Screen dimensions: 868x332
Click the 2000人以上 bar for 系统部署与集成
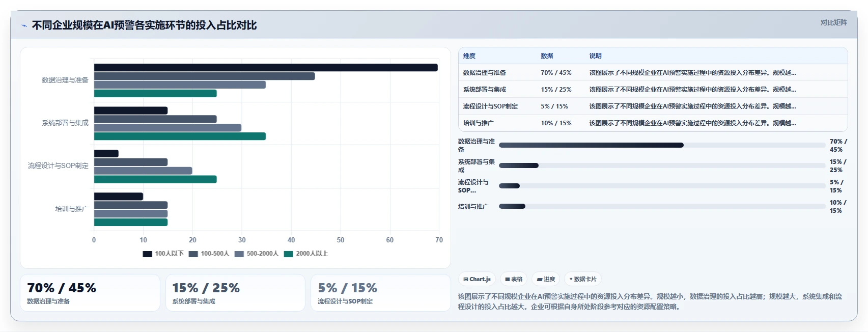(x=180, y=136)
